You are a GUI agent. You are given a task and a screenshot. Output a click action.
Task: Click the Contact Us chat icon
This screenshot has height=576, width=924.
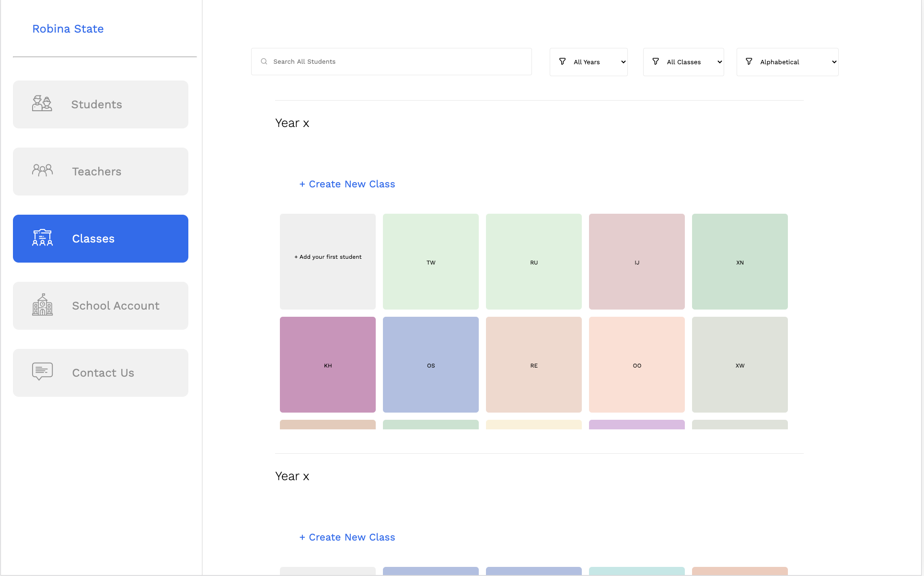point(42,372)
